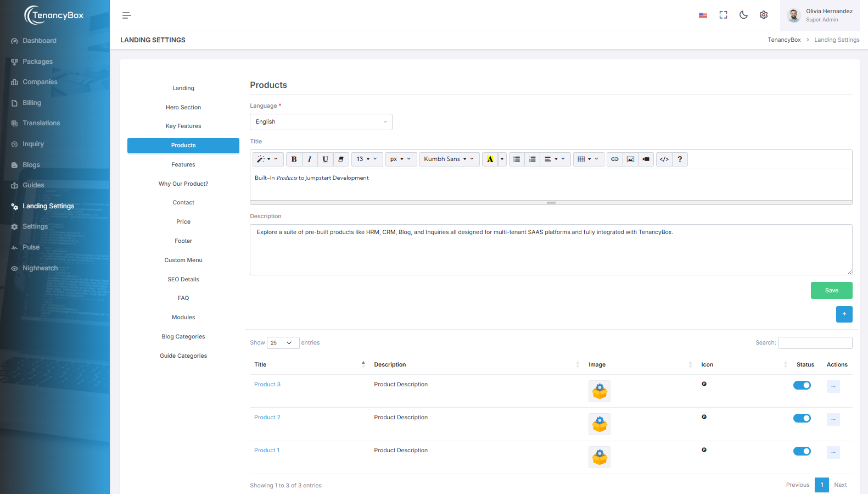Image resolution: width=868 pixels, height=494 pixels.
Task: Go to the Previous table page
Action: pyautogui.click(x=798, y=485)
